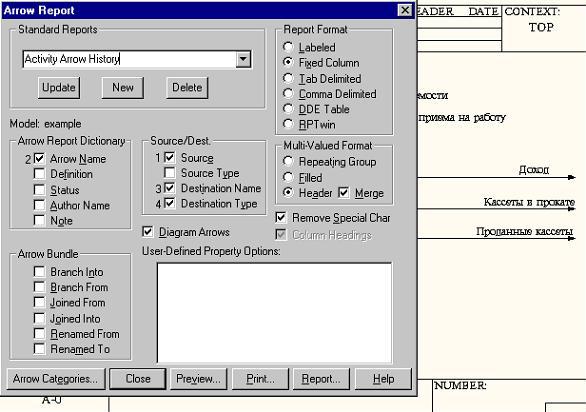Close the Arrow Report dialog with X
586x412 pixels.
click(x=405, y=10)
